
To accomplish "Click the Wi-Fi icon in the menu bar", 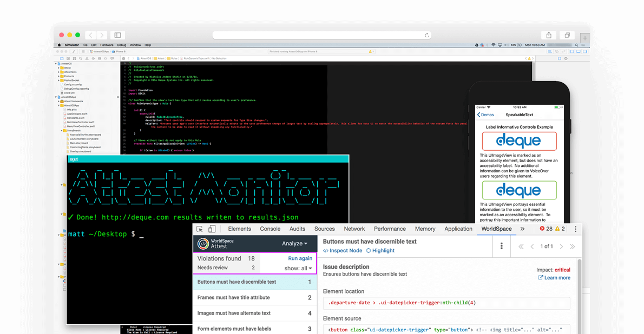I will (493, 45).
